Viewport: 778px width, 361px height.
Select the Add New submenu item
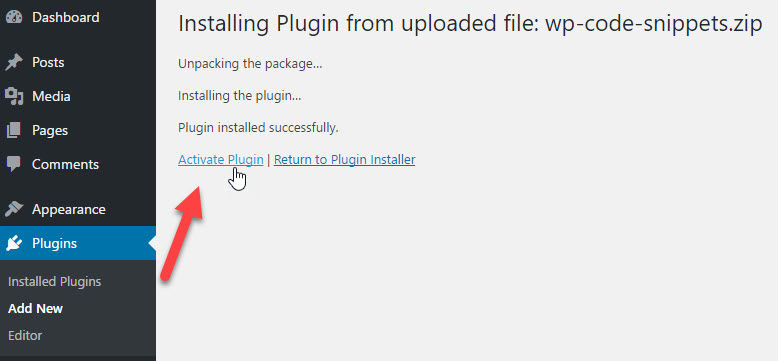(x=36, y=308)
